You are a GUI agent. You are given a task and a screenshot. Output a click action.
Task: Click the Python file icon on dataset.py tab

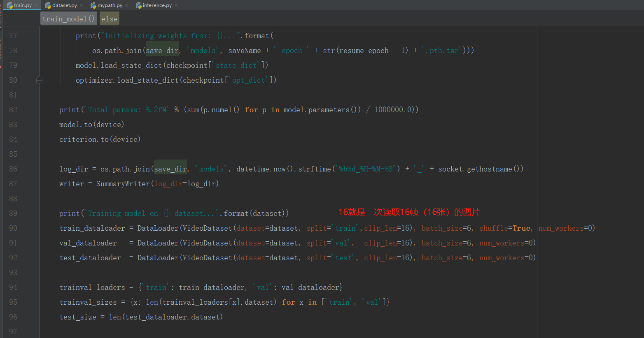pos(48,5)
